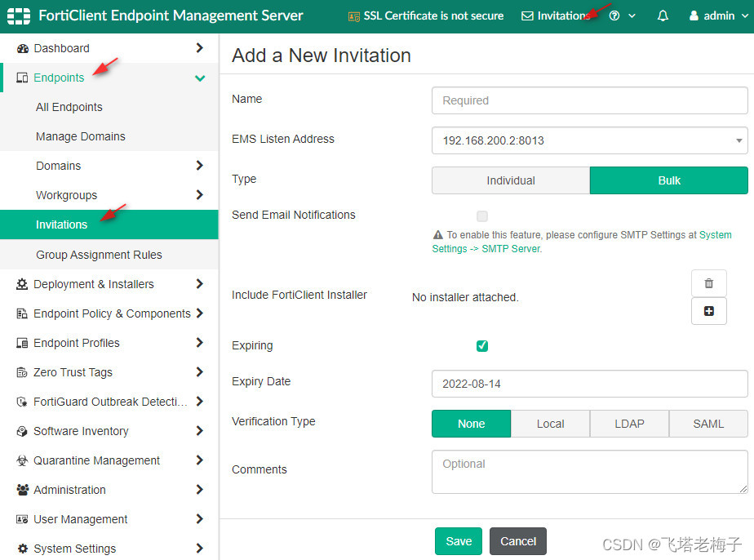Expand the Quarantine Management chevron

(200, 460)
